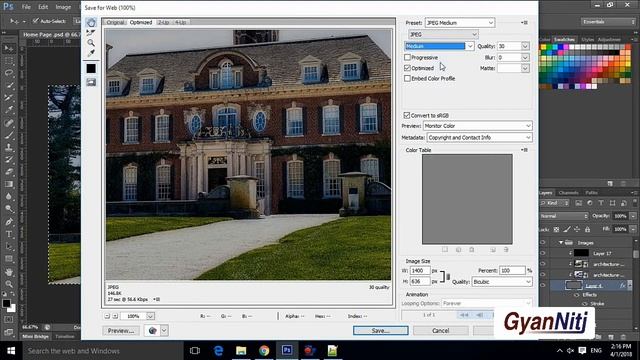Open the Quality 30 slider dropdown arrow
Screen dimensions: 640x360
click(525, 46)
